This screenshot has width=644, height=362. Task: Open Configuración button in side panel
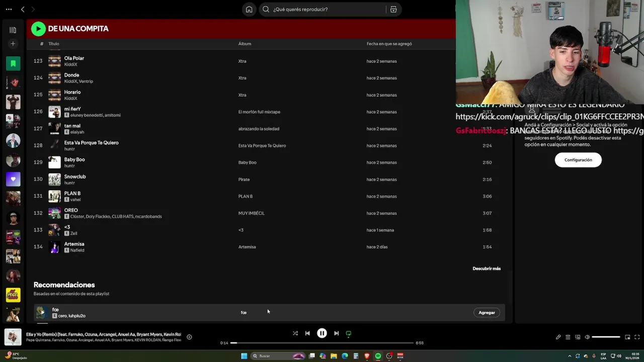tap(578, 160)
